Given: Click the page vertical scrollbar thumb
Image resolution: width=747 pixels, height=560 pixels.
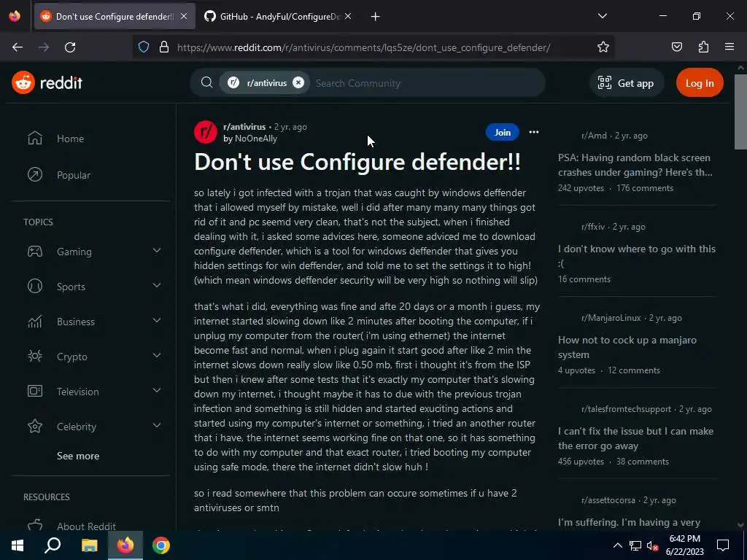Looking at the screenshot, I should [x=740, y=112].
